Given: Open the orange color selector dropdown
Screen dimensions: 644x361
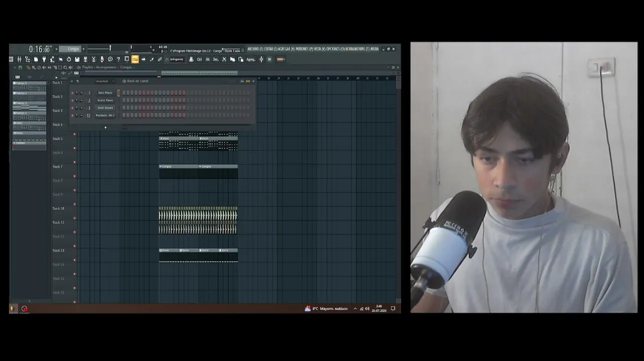Looking at the screenshot, I should pos(281,59).
